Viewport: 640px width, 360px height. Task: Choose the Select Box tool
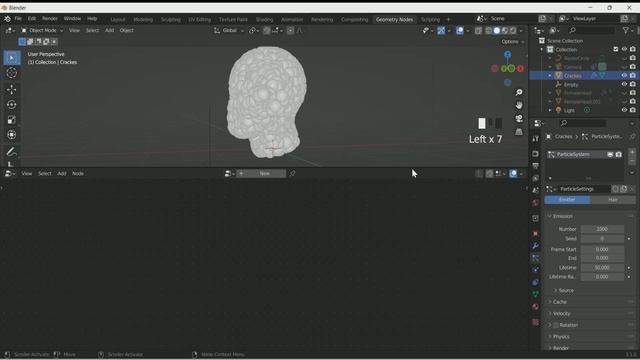[x=11, y=58]
